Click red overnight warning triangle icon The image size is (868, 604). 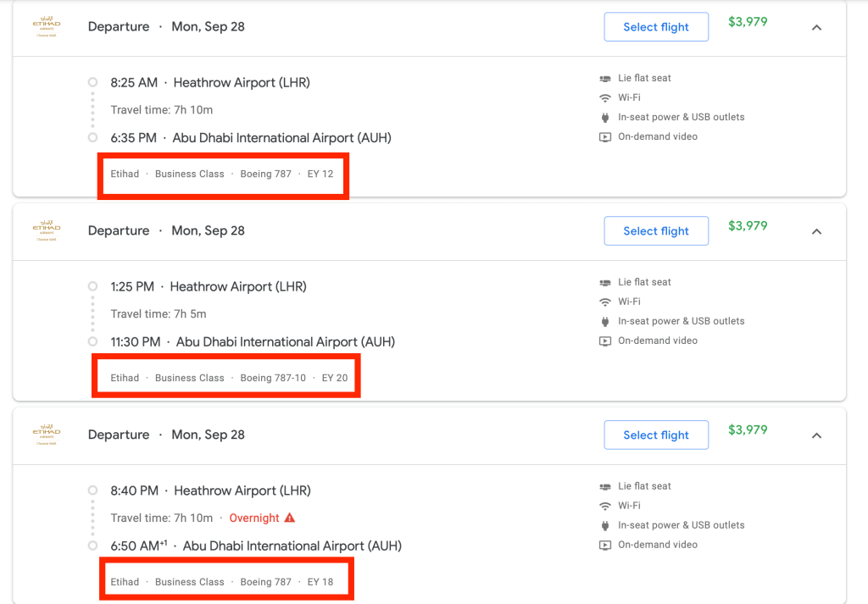click(290, 518)
